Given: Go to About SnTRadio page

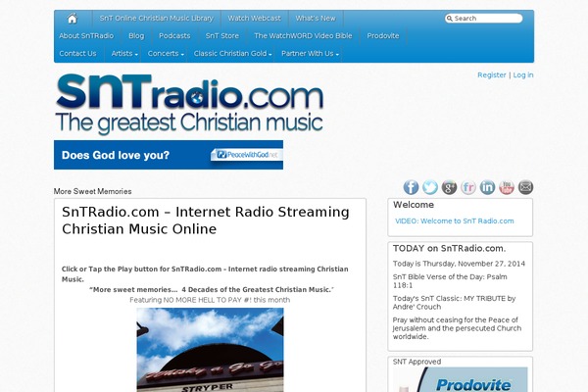Looking at the screenshot, I should [86, 36].
